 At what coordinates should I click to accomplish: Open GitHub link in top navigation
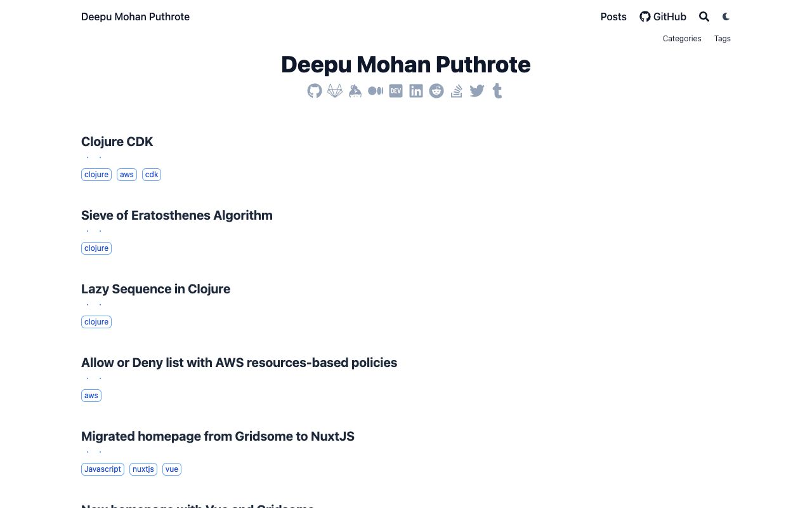click(x=663, y=17)
